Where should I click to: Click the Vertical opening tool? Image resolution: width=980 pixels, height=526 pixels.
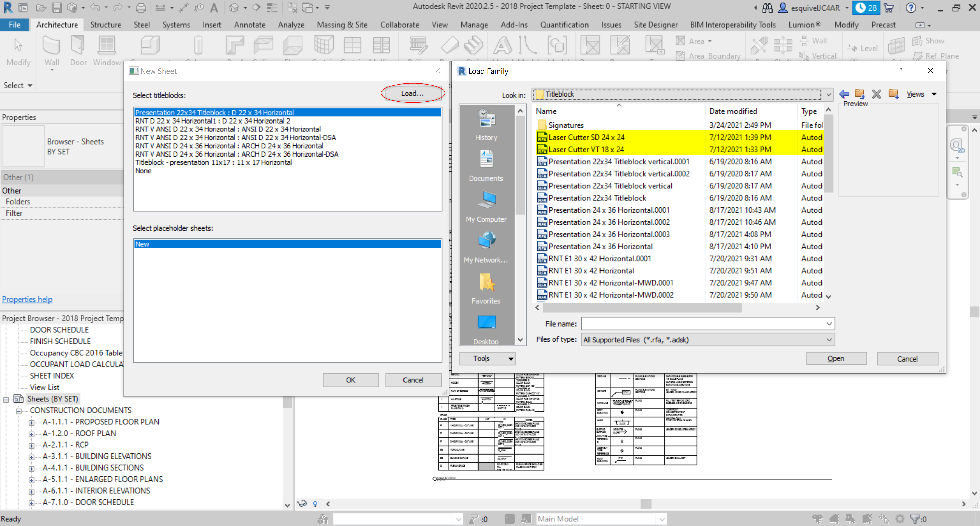pyautogui.click(x=817, y=56)
